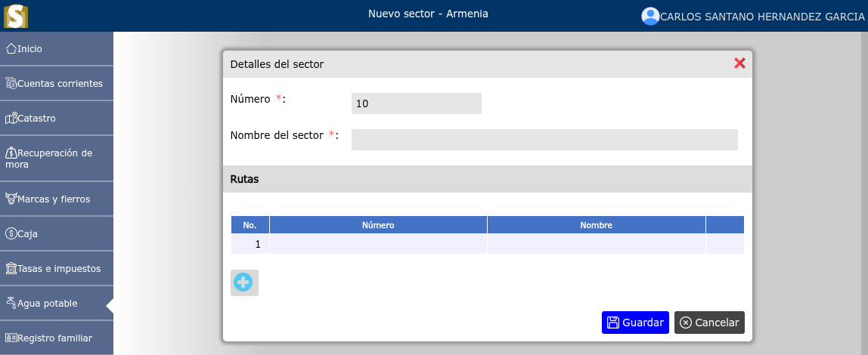The height and width of the screenshot is (355, 868).
Task: Click the Cancelar button
Action: pyautogui.click(x=709, y=323)
